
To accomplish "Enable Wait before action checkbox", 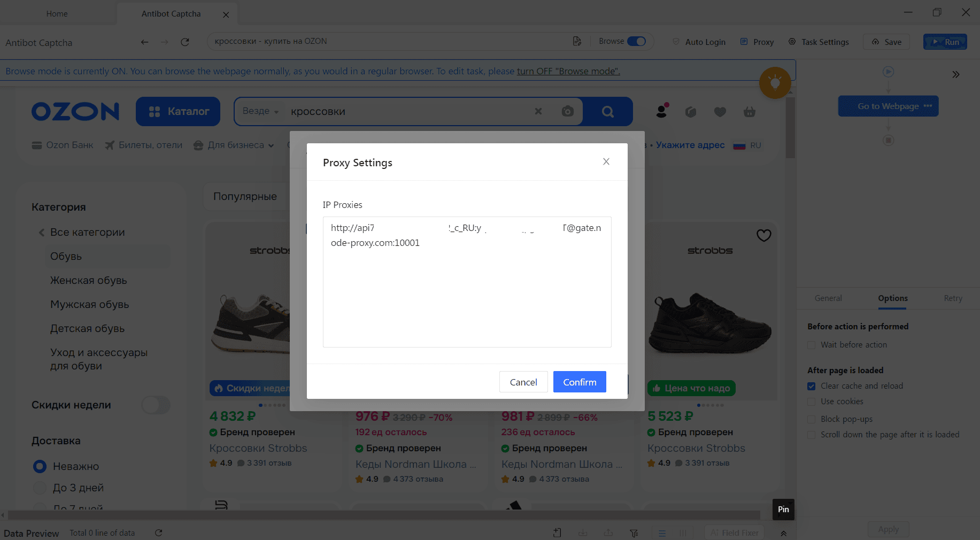I will click(x=812, y=345).
